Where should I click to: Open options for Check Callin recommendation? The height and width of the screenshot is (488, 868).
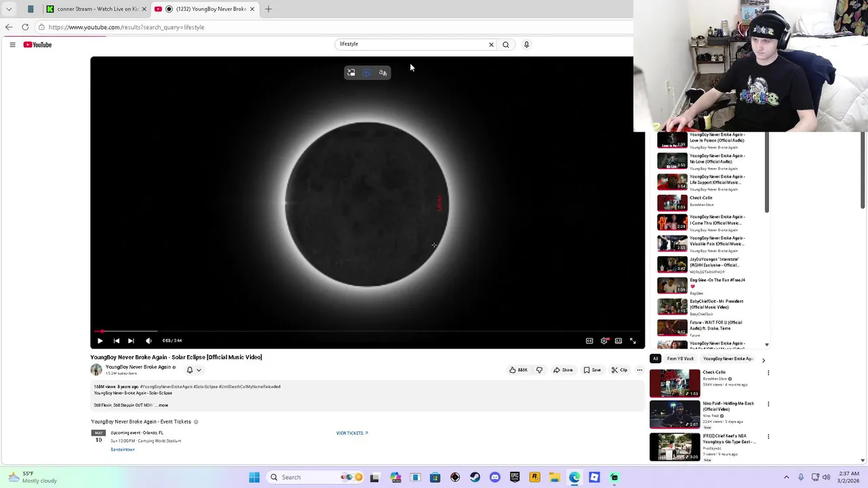[768, 373]
